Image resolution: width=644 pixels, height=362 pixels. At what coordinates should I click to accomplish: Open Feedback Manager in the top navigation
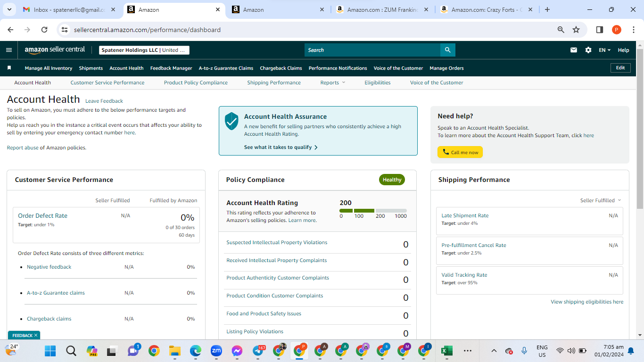point(171,68)
